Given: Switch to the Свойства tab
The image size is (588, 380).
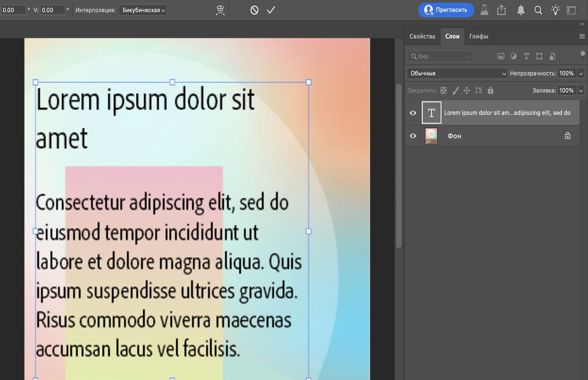Looking at the screenshot, I should pos(422,36).
